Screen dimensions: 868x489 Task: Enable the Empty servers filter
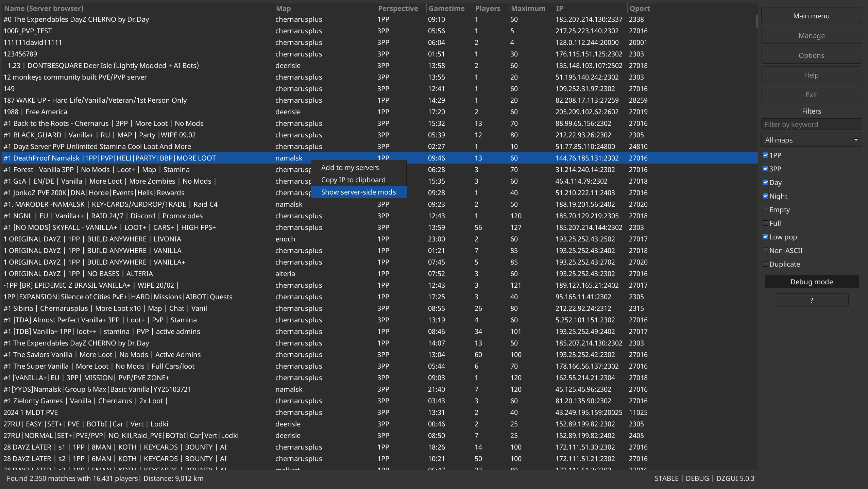(765, 210)
